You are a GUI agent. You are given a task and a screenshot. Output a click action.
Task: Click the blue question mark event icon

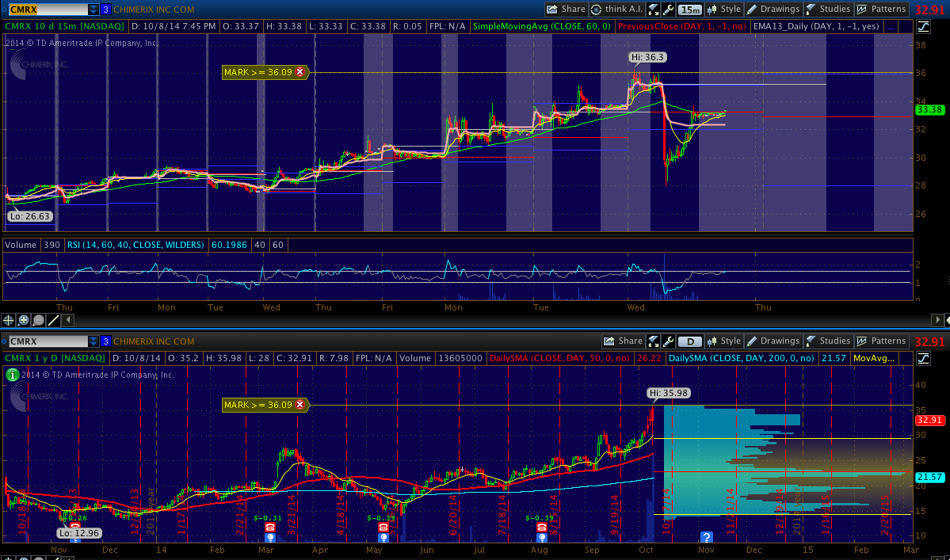(x=706, y=537)
